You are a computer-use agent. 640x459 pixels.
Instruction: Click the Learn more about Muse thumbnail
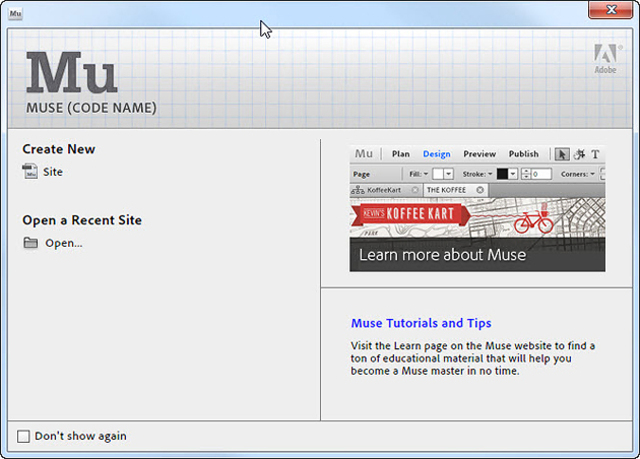[x=477, y=208]
